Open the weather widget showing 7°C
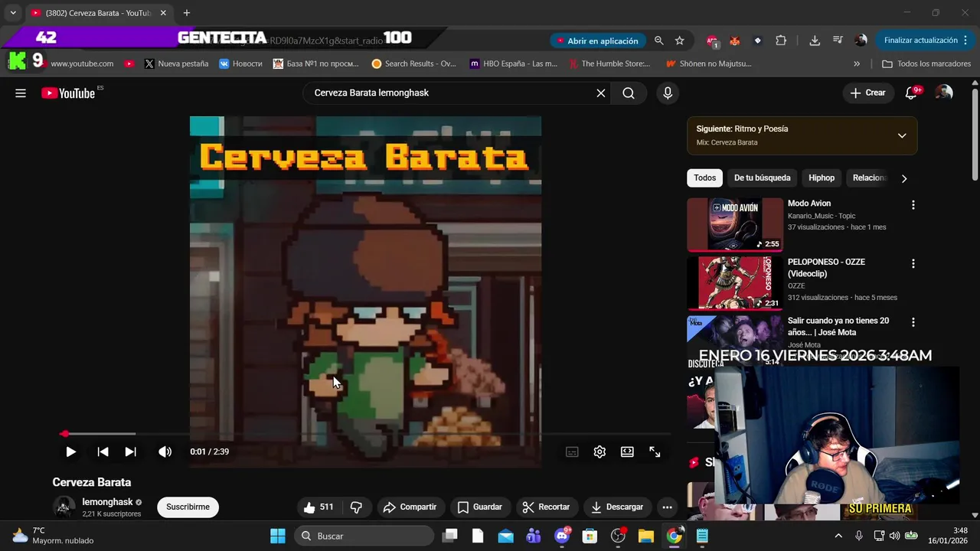The image size is (980, 551). pyautogui.click(x=54, y=536)
